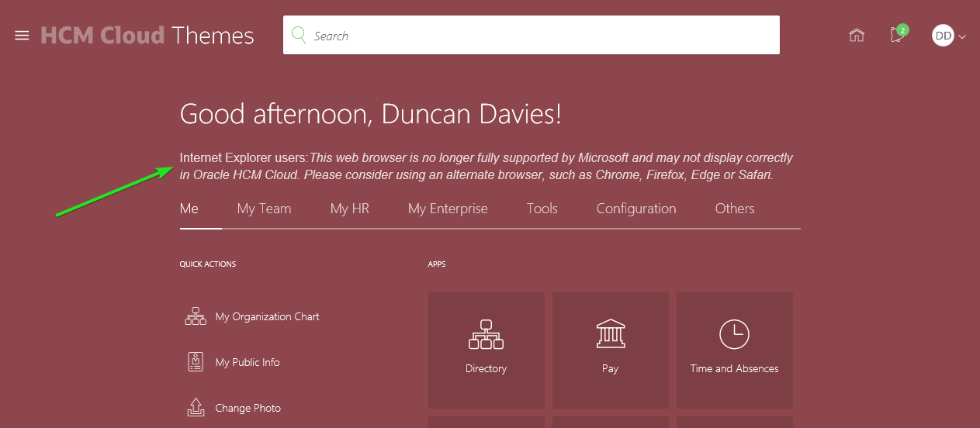980x428 pixels.
Task: Click the My Organization Chart icon
Action: 196,316
